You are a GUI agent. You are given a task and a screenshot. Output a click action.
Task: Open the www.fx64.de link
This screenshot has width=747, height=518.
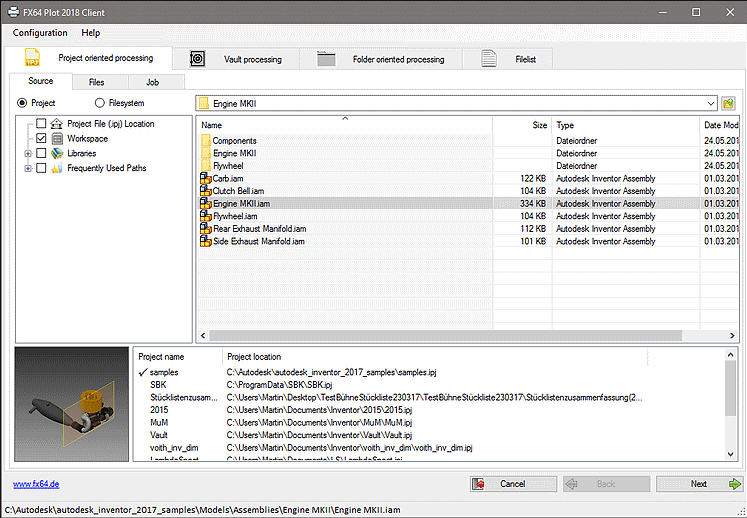[36, 484]
